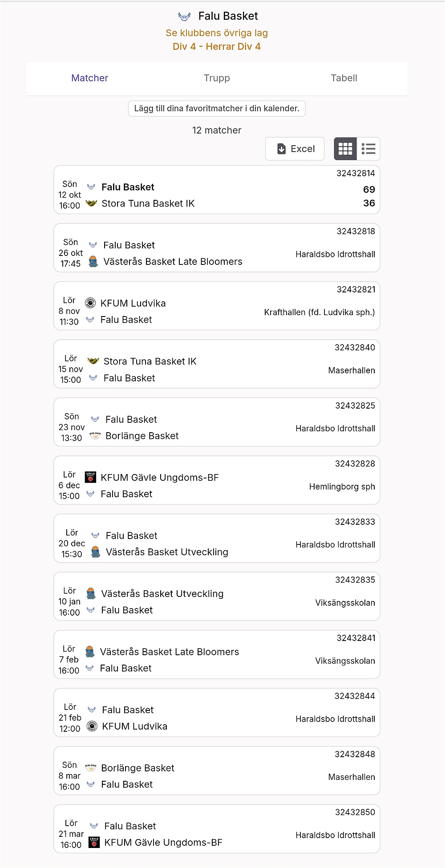445x868 pixels.
Task: Open match number 32432848
Action: [355, 754]
